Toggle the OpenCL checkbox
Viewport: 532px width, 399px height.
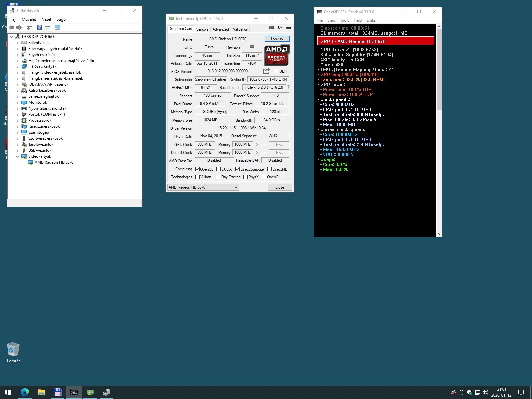pyautogui.click(x=197, y=169)
